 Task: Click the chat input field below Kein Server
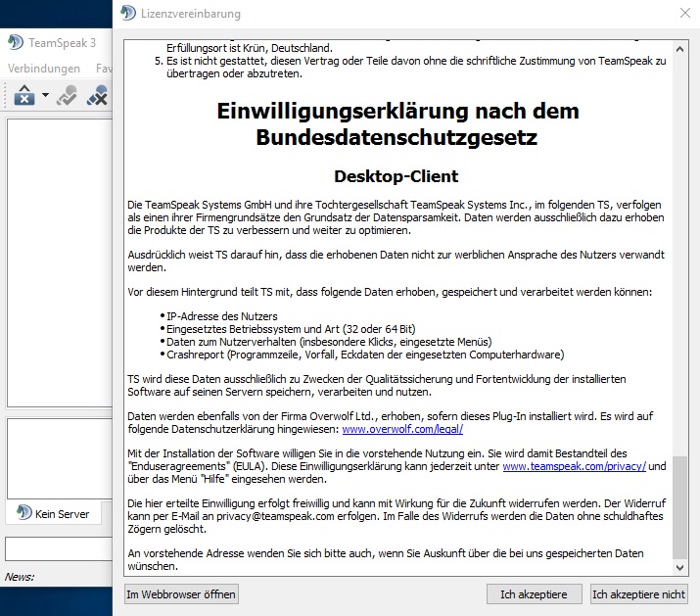pyautogui.click(x=57, y=548)
